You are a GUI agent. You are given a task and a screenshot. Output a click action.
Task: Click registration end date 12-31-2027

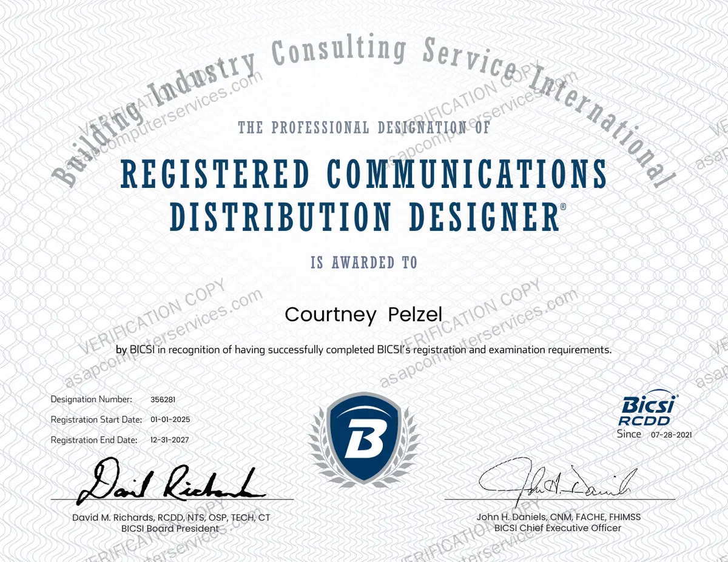169,440
